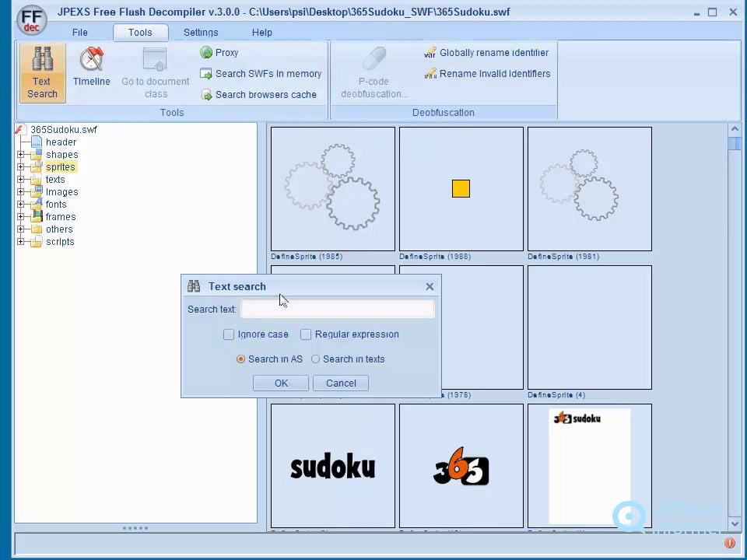
Task: Expand the scripts tree node
Action: (x=20, y=241)
